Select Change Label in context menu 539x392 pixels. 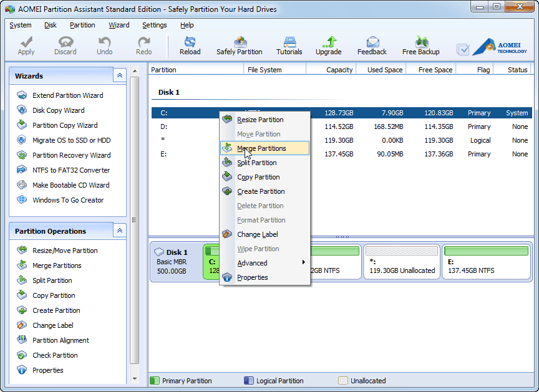click(265, 234)
